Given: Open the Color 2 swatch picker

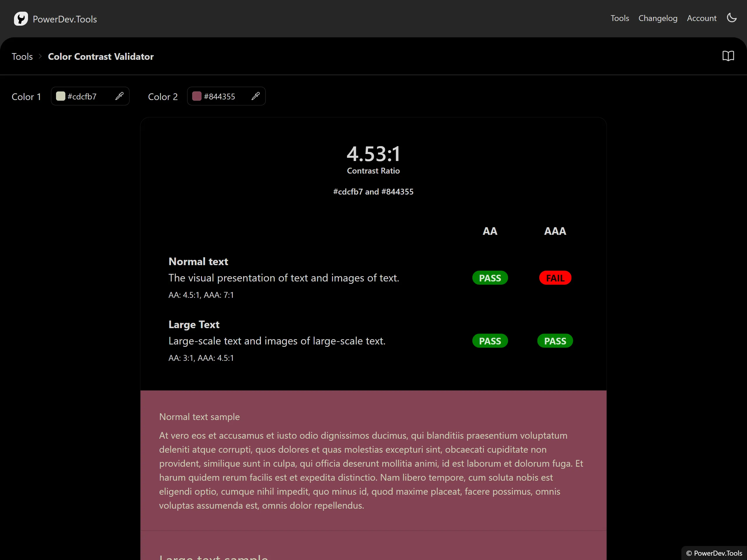Looking at the screenshot, I should coord(197,96).
